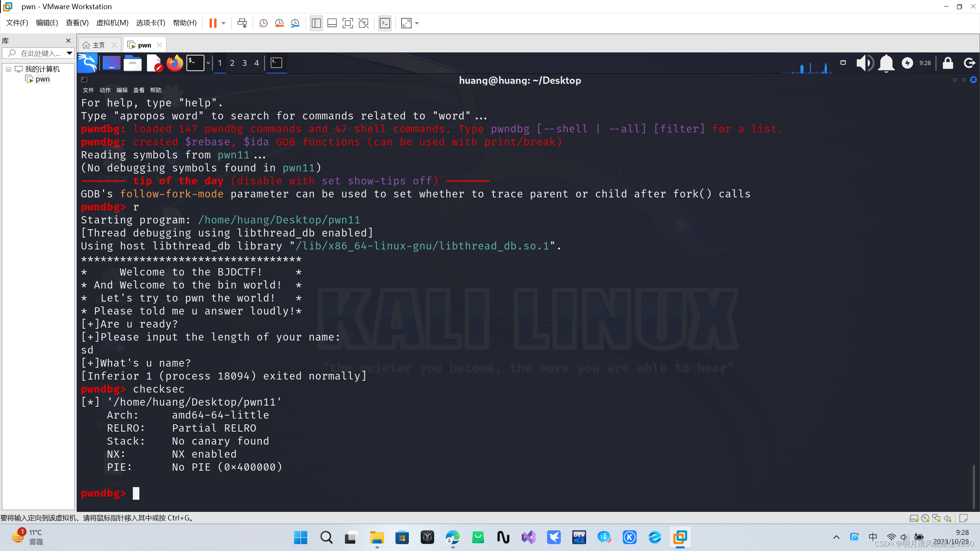Toggle the library sidebar view icon
The width and height of the screenshot is (980, 551).
316,23
